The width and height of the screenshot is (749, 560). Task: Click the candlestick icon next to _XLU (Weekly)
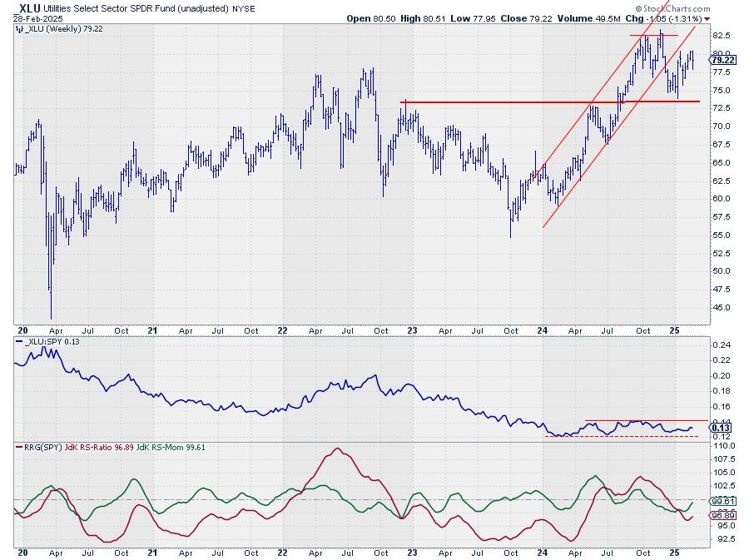pos(19,29)
